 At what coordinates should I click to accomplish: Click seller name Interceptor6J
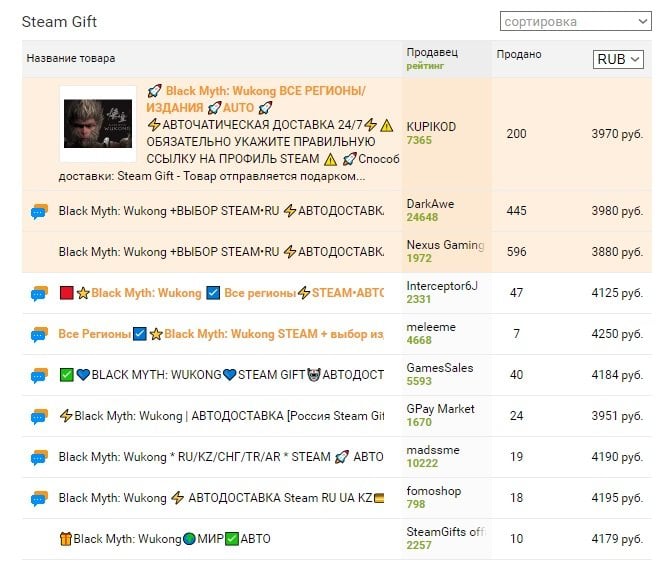tap(442, 286)
